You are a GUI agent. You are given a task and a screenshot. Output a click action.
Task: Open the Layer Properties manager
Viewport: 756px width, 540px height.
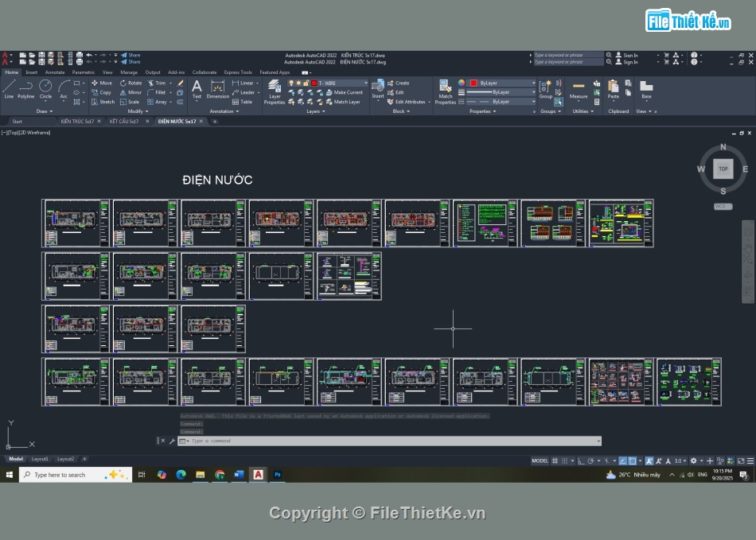click(x=274, y=91)
